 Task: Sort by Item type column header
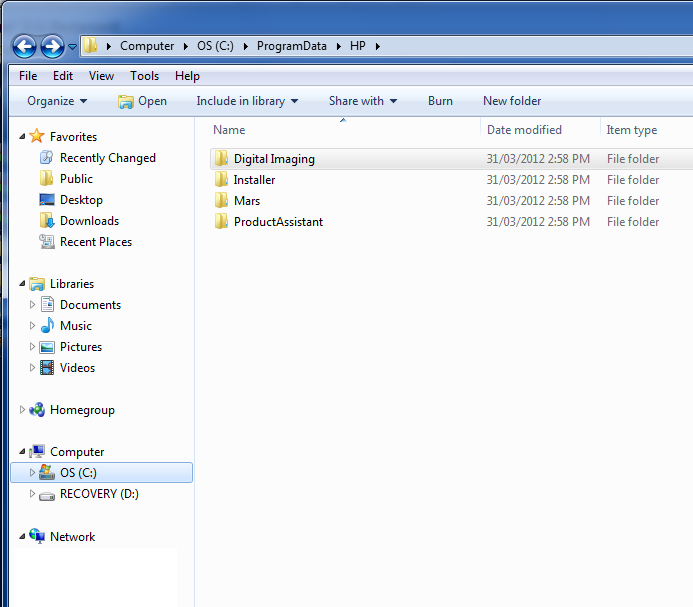(x=632, y=130)
